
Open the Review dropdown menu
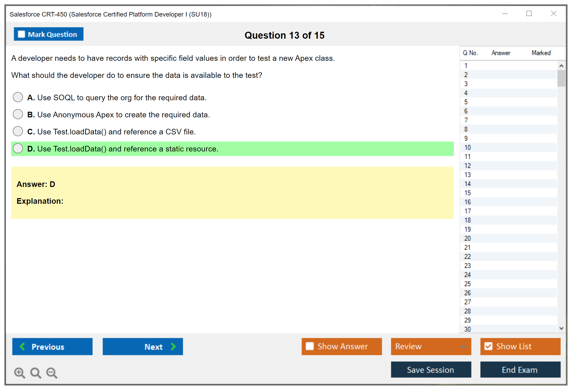(x=431, y=346)
